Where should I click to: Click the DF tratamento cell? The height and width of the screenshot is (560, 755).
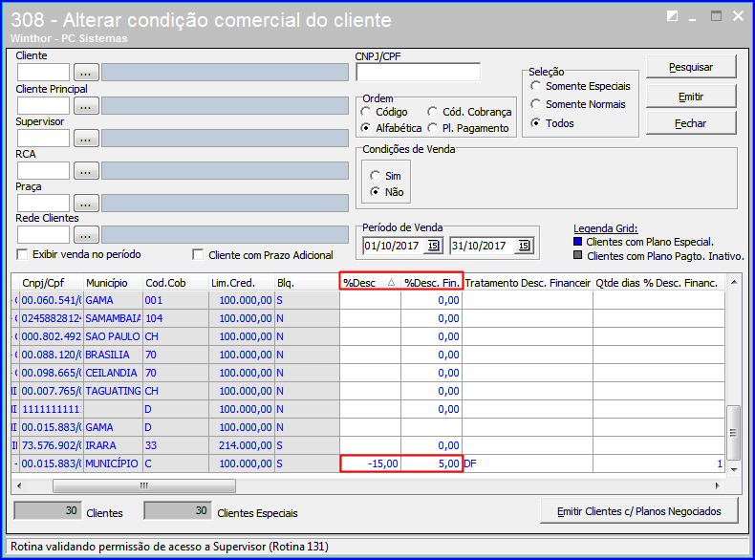[x=528, y=463]
